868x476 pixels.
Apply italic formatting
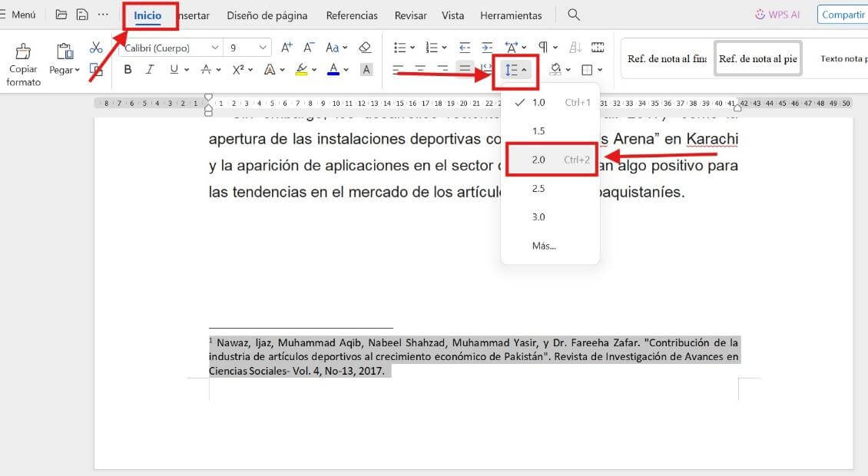pos(151,69)
